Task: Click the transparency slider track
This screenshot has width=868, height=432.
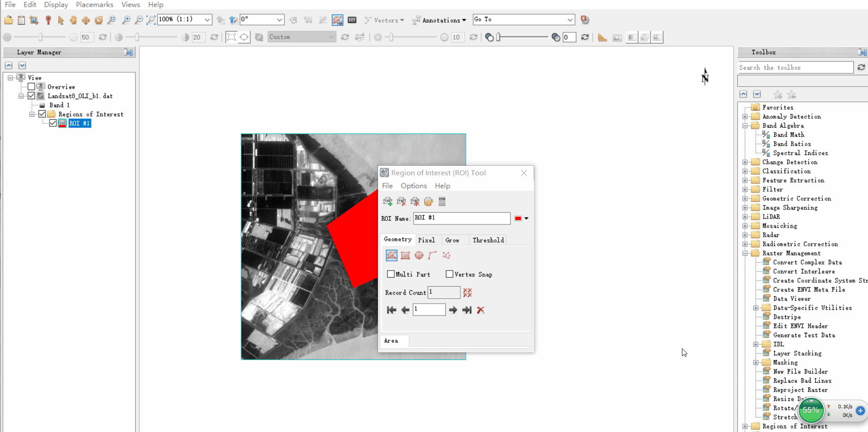Action: tap(523, 37)
